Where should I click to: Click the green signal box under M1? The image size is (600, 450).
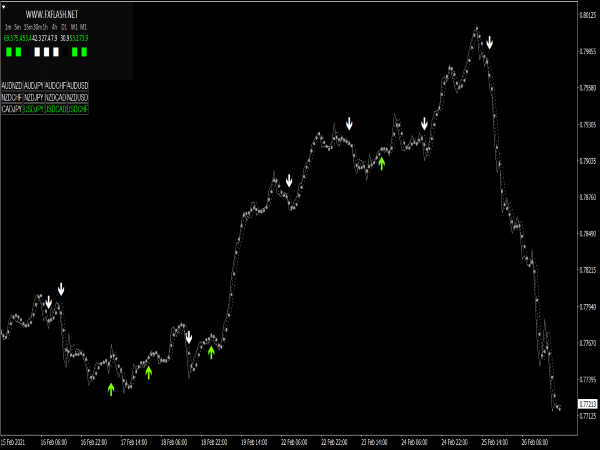[84, 52]
